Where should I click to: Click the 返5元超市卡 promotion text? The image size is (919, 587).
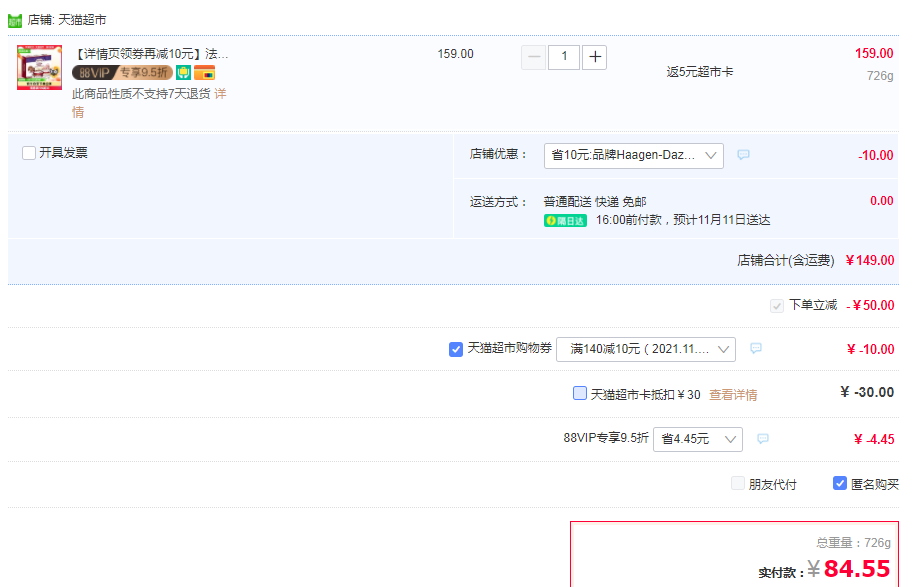(x=699, y=72)
